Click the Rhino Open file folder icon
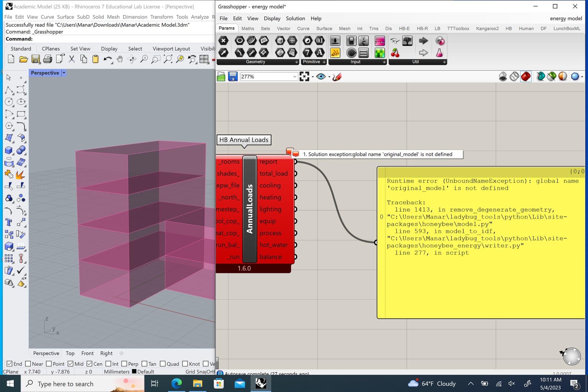 (x=23, y=59)
